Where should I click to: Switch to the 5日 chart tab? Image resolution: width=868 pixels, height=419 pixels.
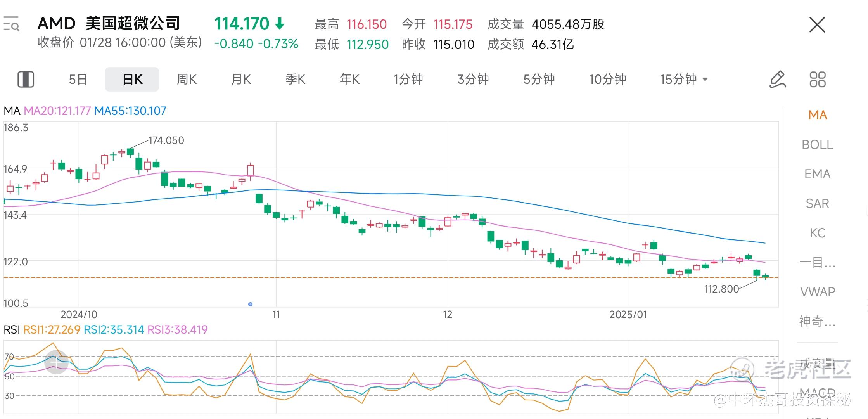click(78, 79)
